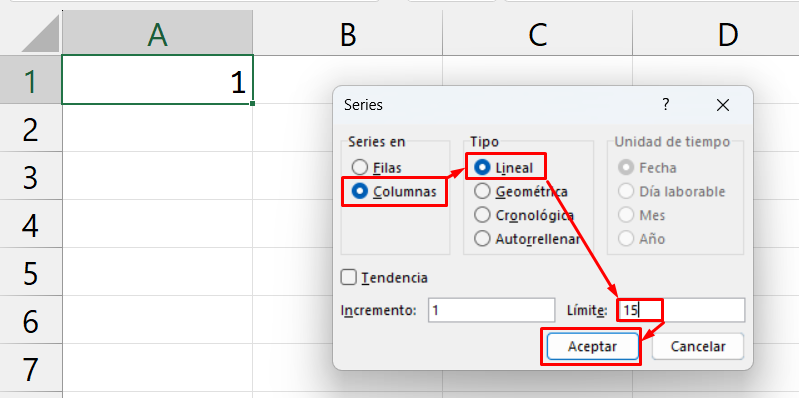Select row 3 header

coord(31,176)
